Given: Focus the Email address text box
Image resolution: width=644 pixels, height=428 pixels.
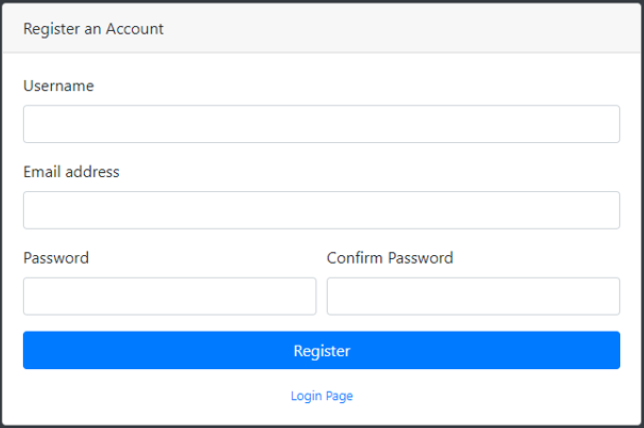Looking at the screenshot, I should [321, 210].
